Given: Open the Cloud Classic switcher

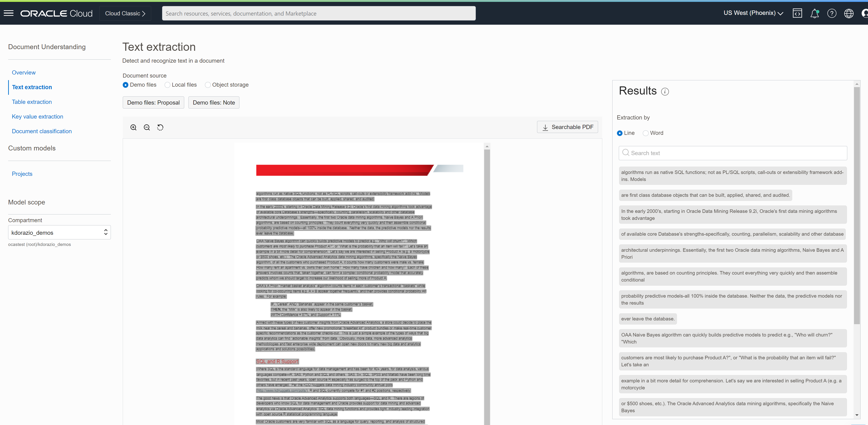Looking at the screenshot, I should click(125, 14).
